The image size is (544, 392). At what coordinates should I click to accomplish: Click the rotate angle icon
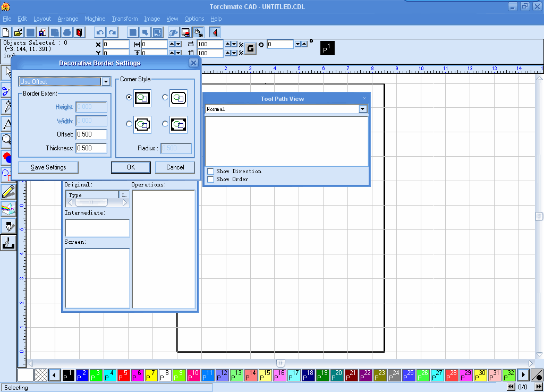coord(261,45)
